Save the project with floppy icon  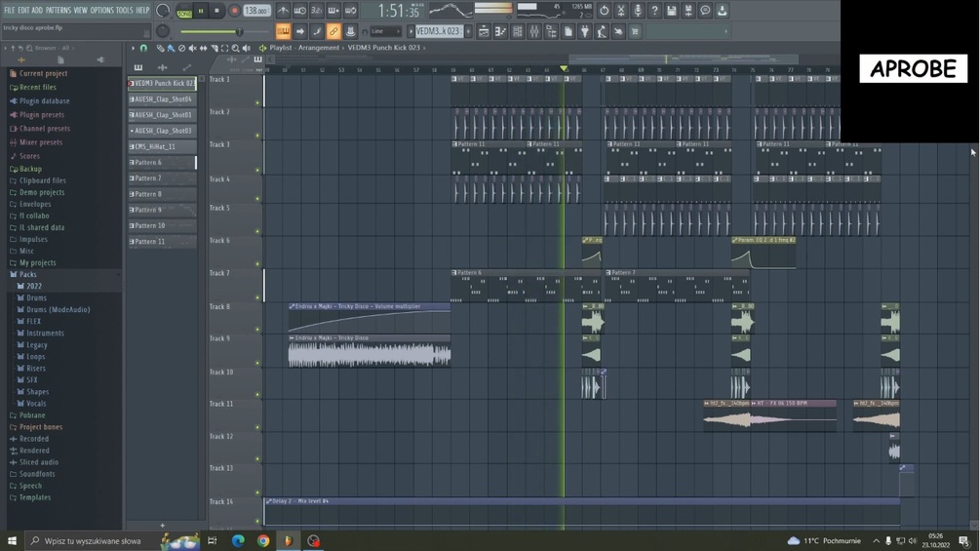tap(671, 11)
